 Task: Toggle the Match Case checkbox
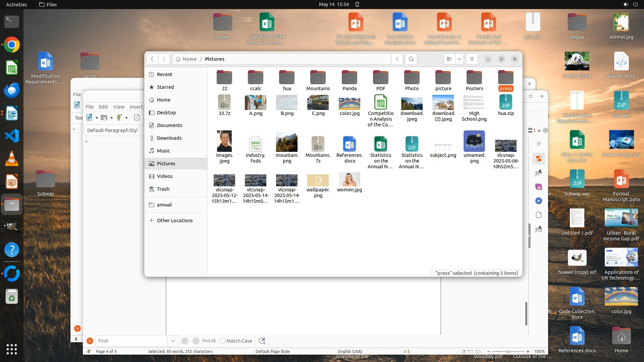[222, 341]
